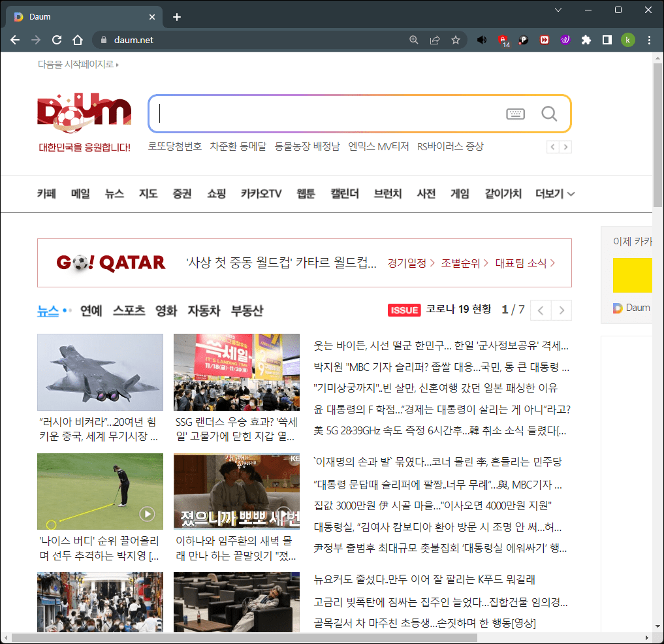The width and height of the screenshot is (664, 644).
Task: Go to browser home page
Action: tap(78, 40)
